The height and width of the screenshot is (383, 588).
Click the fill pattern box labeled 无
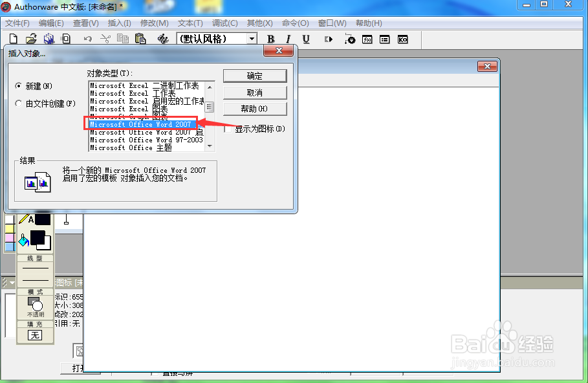35,335
